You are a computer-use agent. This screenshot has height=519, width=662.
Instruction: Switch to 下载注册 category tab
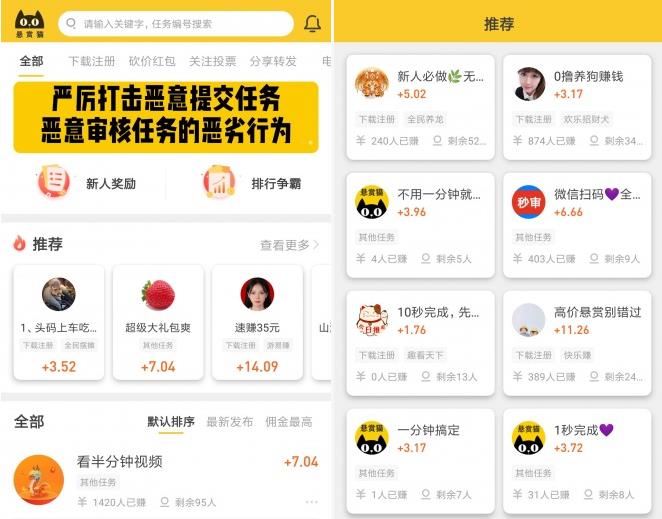(92, 61)
